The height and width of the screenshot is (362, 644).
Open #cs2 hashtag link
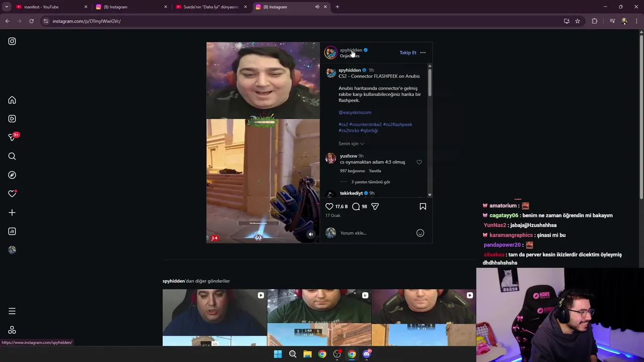pos(343,124)
